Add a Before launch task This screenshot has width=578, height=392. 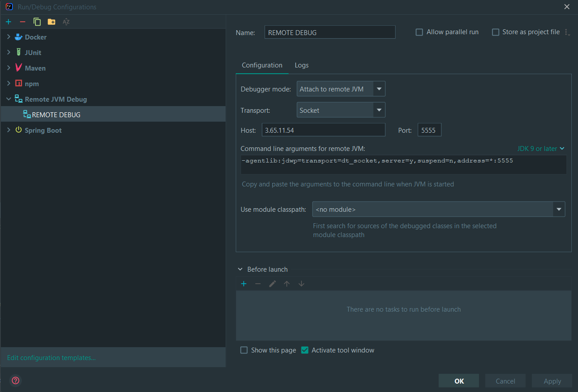tap(243, 283)
